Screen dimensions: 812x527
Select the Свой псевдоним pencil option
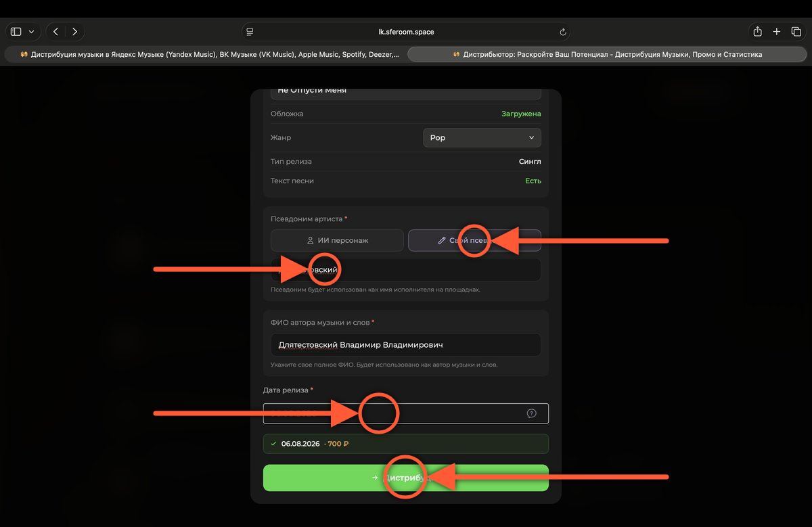click(474, 240)
